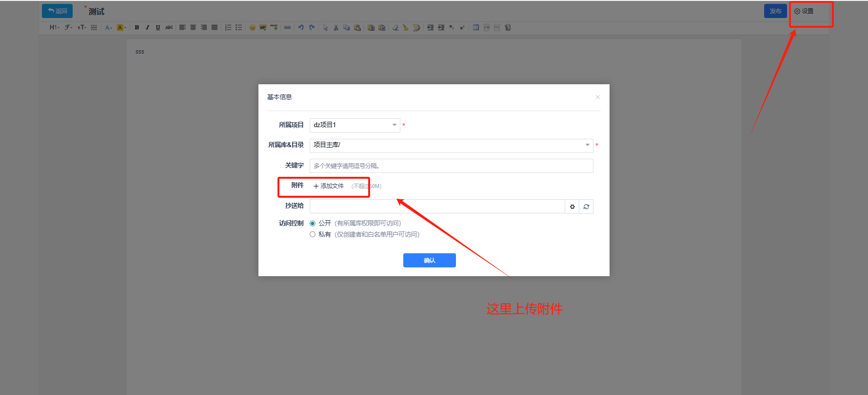Justify text in the editor
The image size is (868, 395).
point(215,28)
